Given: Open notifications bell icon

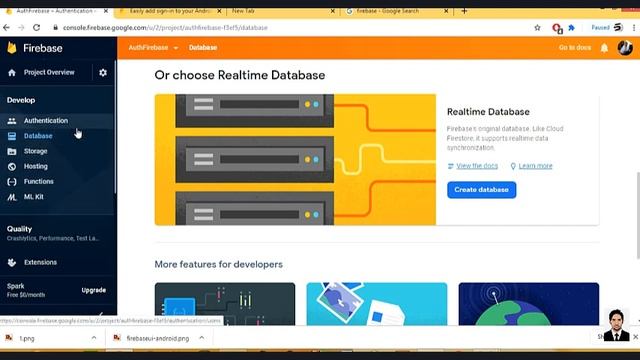Looking at the screenshot, I should [x=604, y=48].
